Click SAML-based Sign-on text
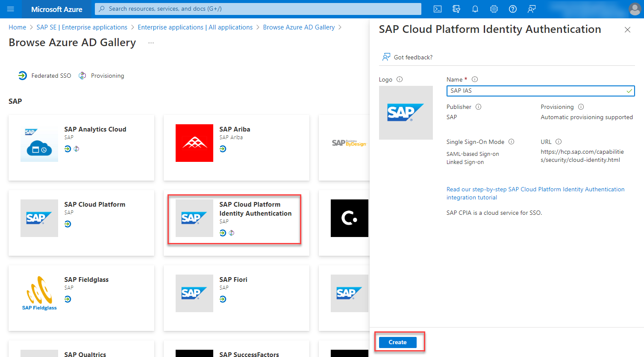This screenshot has height=357, width=644. [473, 154]
